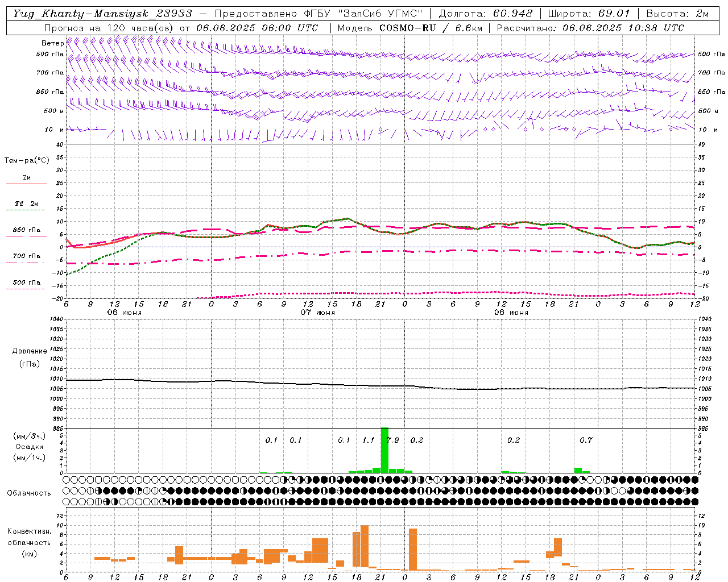Click the 07 июня date label
The image size is (728, 582).
318,313
